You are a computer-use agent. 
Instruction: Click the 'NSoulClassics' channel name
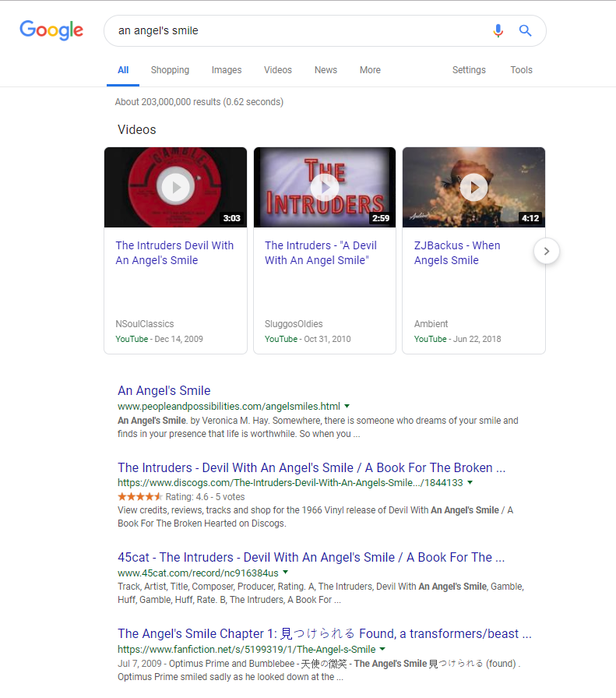tap(145, 324)
